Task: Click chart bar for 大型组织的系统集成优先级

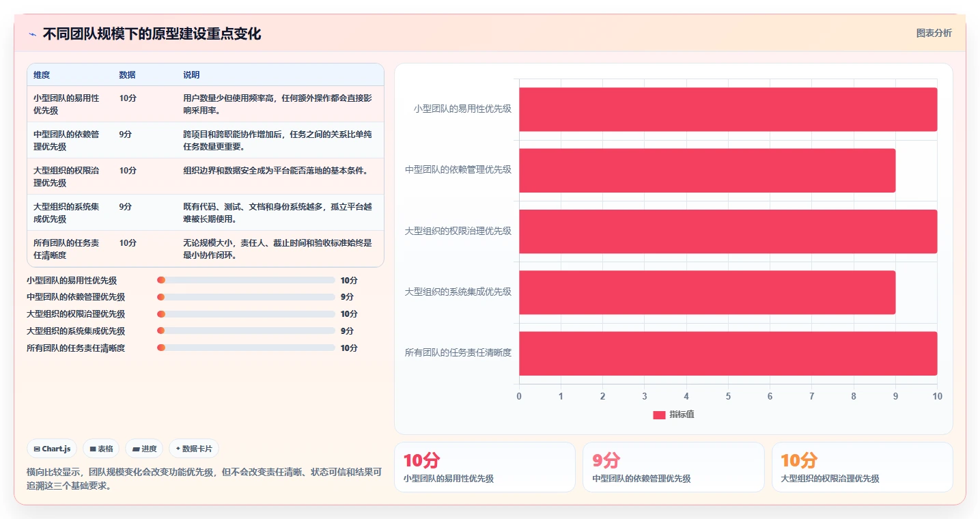Action: coord(707,292)
